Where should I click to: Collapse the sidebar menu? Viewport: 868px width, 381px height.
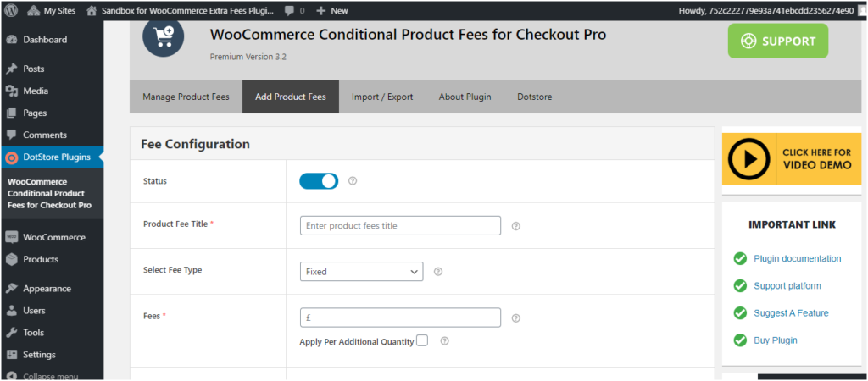pos(43,376)
